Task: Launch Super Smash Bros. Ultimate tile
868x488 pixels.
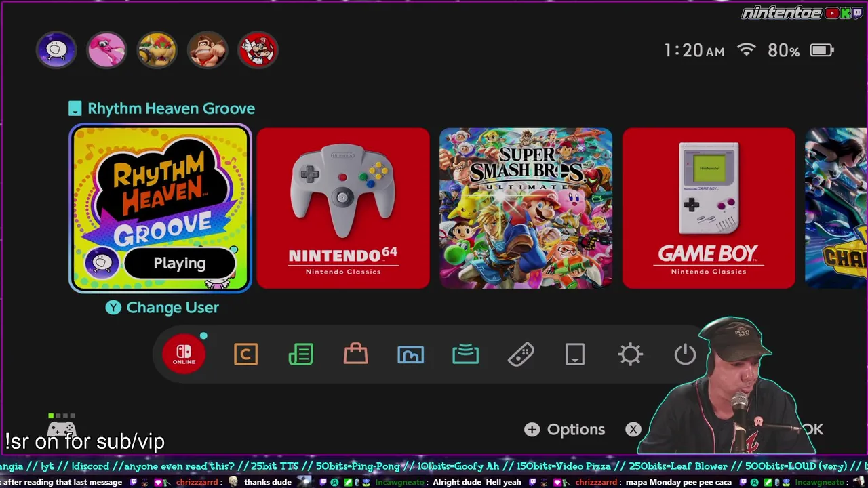Action: (x=526, y=208)
